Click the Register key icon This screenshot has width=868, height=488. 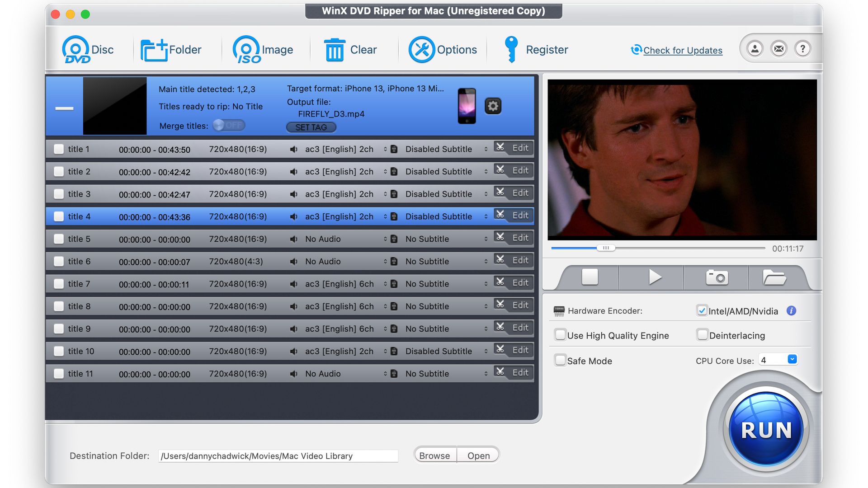(510, 49)
